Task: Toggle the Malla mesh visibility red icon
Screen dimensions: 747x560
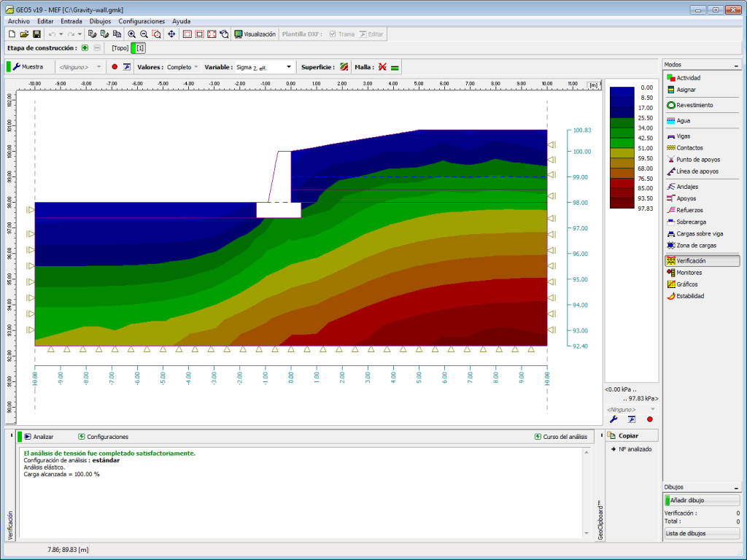Action: click(x=382, y=67)
